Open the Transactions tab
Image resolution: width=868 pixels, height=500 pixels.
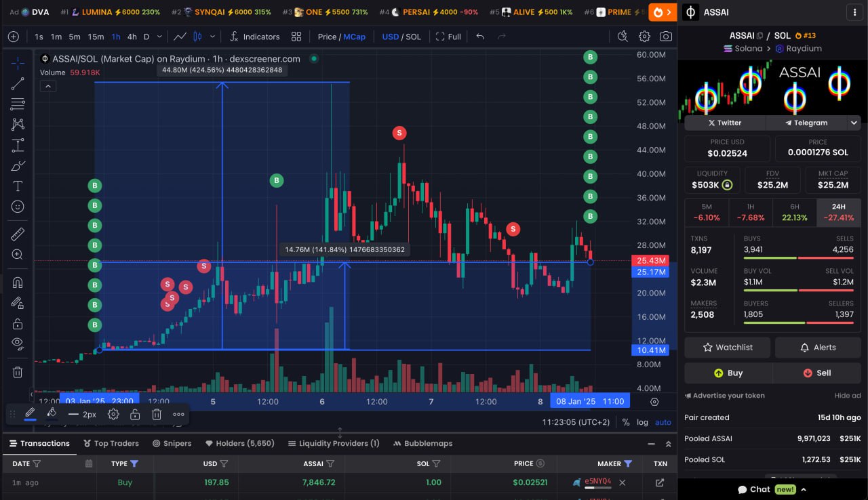coord(39,443)
